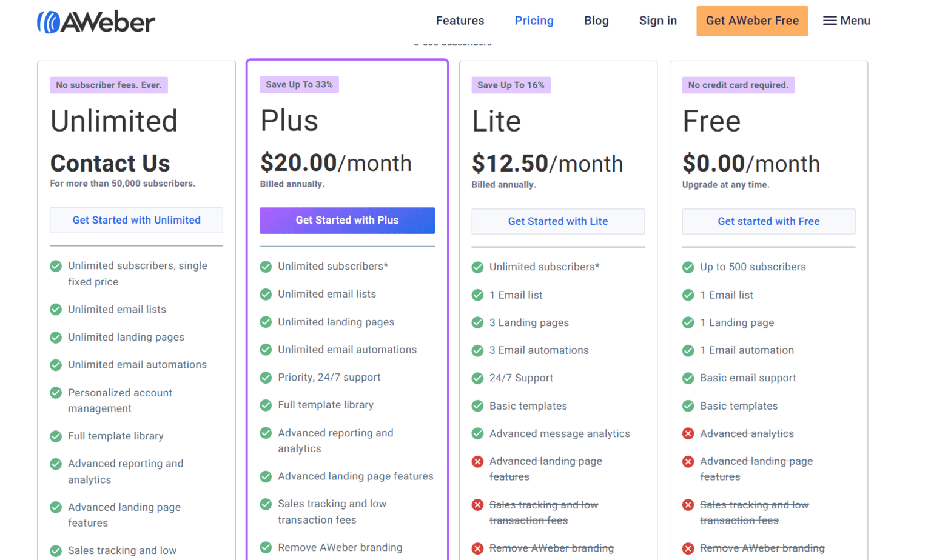The height and width of the screenshot is (560, 948).
Task: Click green check beside Unlimited subscribers* in Plus
Action: click(266, 267)
